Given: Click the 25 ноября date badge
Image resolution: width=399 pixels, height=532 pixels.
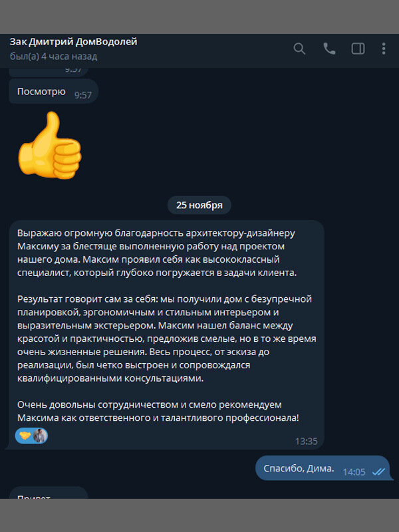Looking at the screenshot, I should 199,205.
